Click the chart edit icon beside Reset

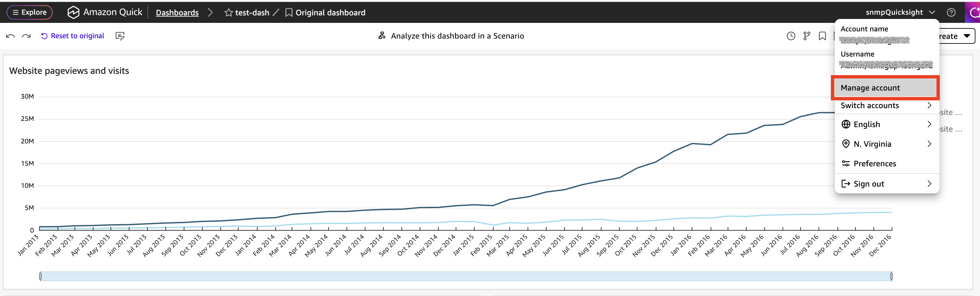tap(120, 36)
